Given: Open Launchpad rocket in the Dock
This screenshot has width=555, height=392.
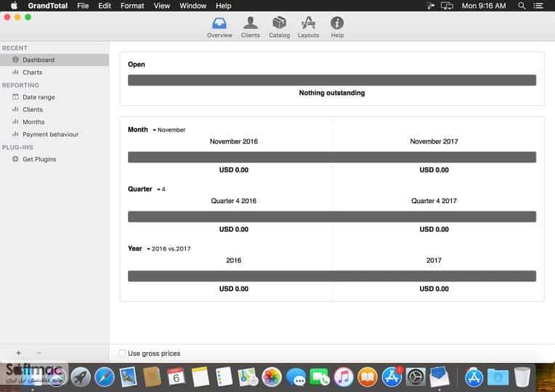Looking at the screenshot, I should 81,377.
